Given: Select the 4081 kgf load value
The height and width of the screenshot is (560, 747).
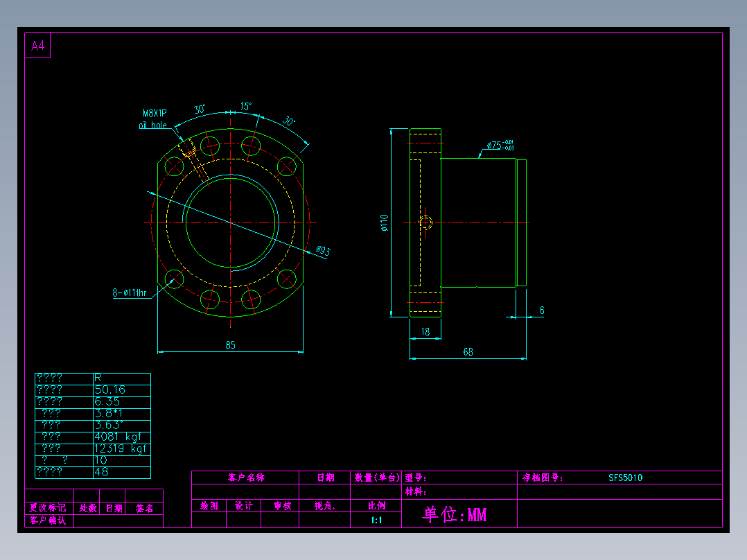Looking at the screenshot, I should pyautogui.click(x=118, y=437).
